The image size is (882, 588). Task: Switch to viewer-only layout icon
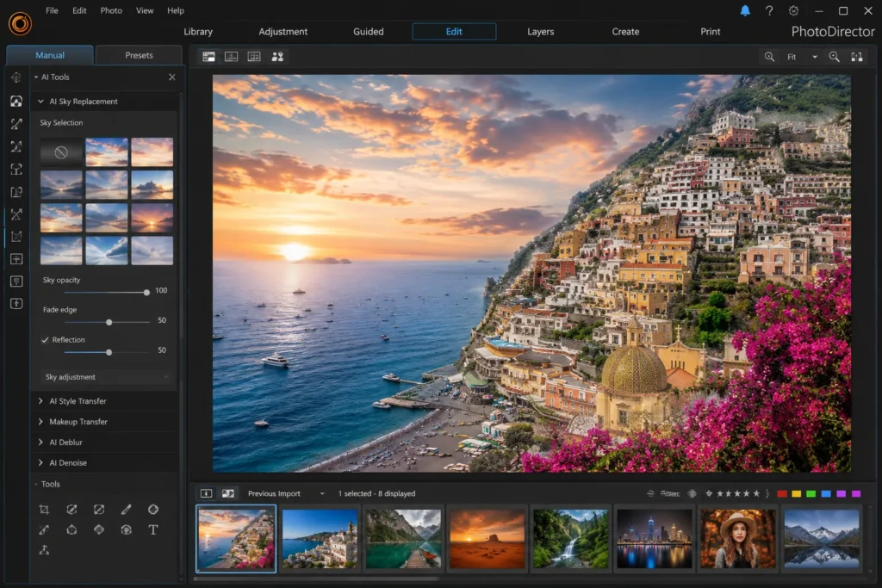pos(231,57)
